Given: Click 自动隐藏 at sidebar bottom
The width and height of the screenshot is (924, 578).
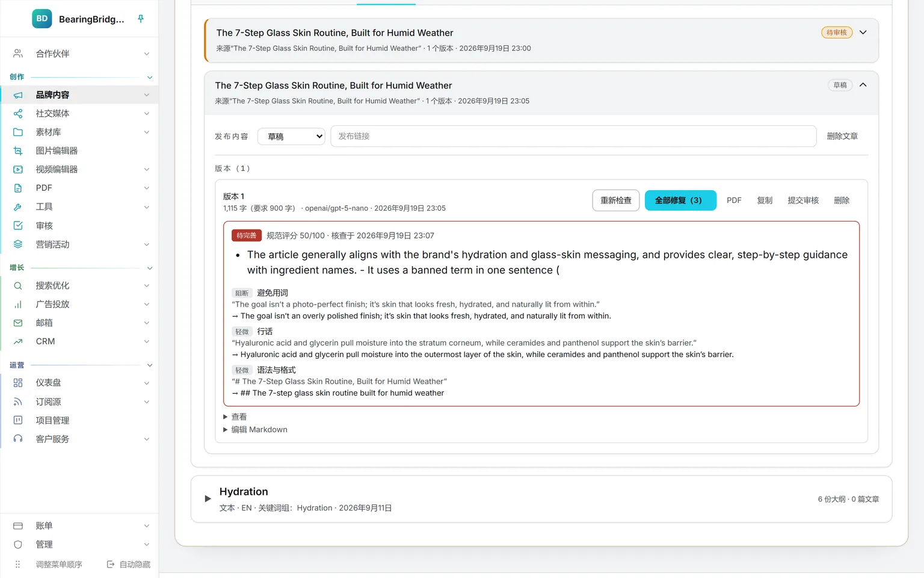Looking at the screenshot, I should (x=129, y=564).
